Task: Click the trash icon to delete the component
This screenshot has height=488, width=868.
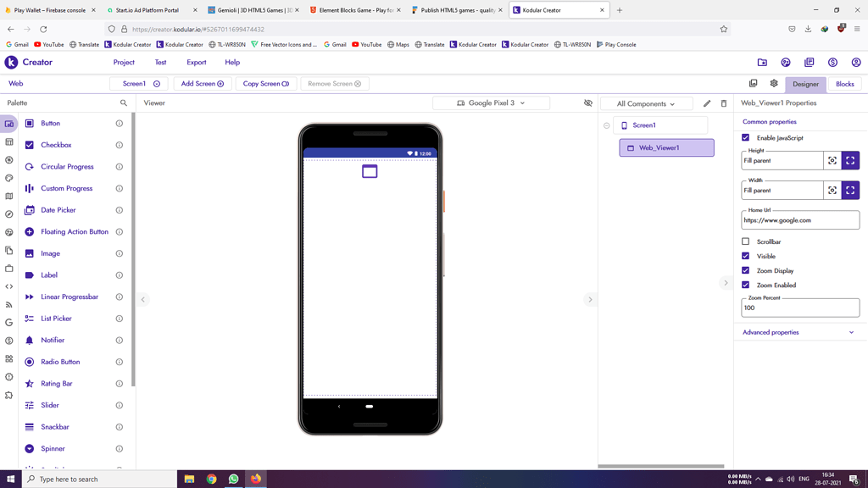Action: click(723, 103)
